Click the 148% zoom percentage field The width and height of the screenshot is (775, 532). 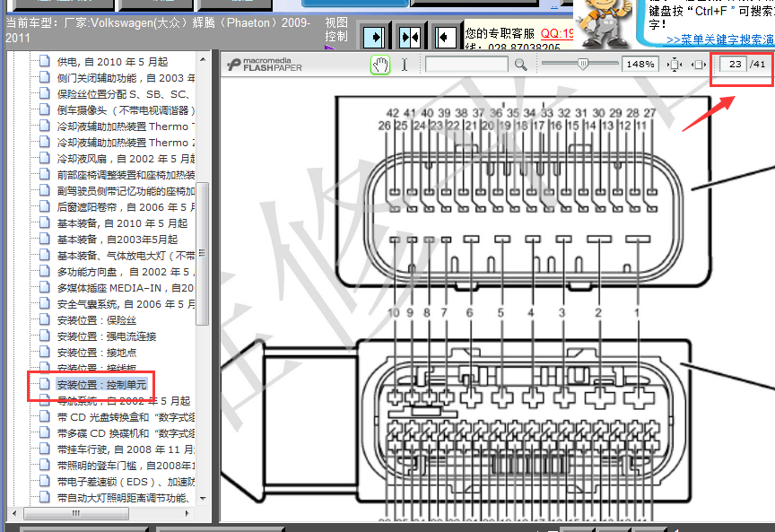pos(640,65)
